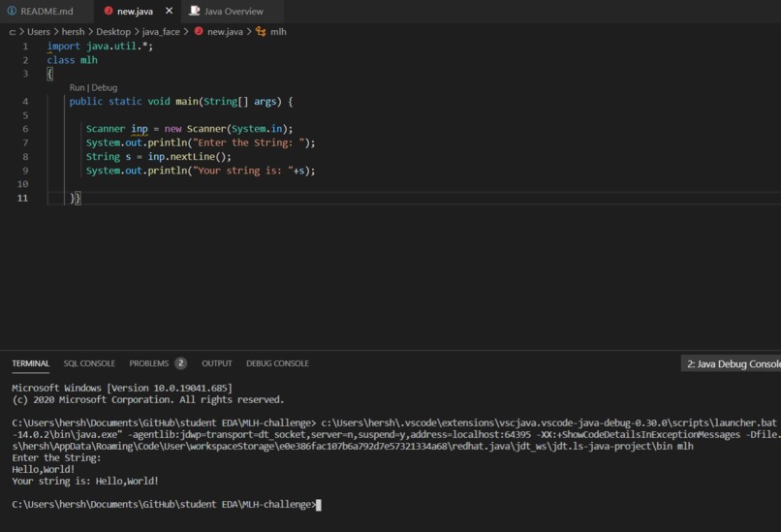
Task: Switch to the new.java editor tab
Action: [135, 11]
